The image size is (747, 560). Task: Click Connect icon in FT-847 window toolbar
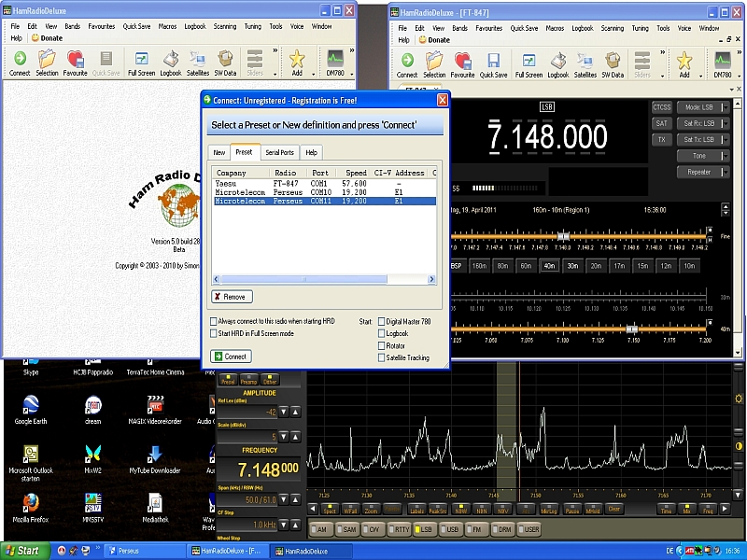point(407,65)
